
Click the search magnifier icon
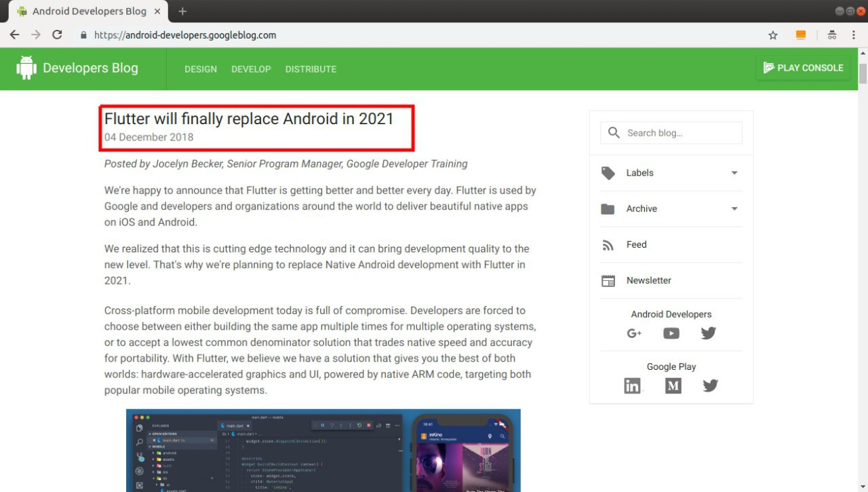[x=614, y=133]
